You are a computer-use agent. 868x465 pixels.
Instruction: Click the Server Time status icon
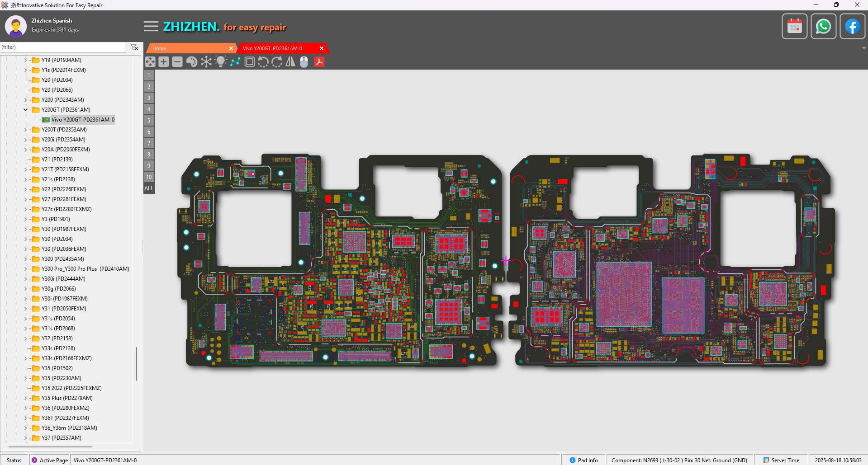[766, 460]
